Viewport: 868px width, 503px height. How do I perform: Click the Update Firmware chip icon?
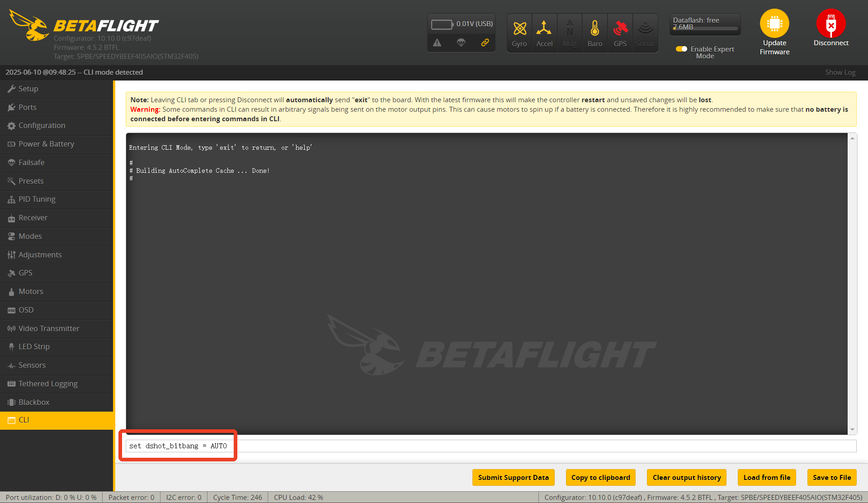pyautogui.click(x=774, y=24)
